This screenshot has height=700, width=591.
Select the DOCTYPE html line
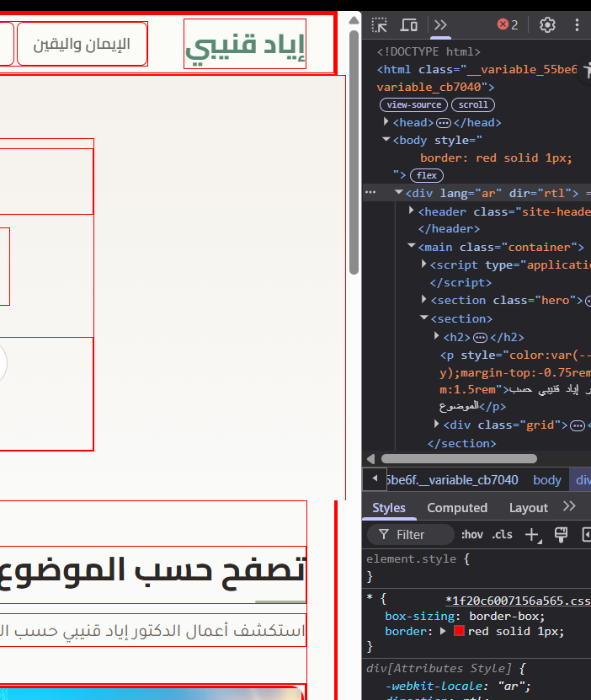pyautogui.click(x=429, y=51)
